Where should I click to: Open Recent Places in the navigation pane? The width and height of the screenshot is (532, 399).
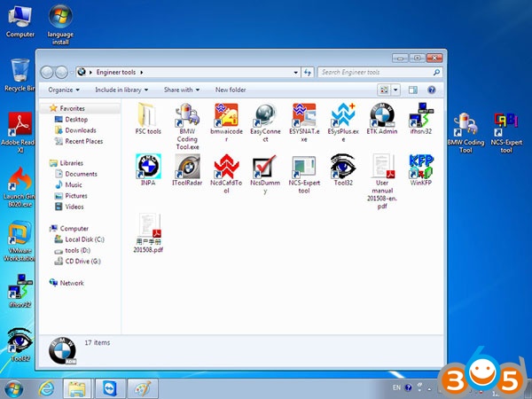[x=84, y=141]
